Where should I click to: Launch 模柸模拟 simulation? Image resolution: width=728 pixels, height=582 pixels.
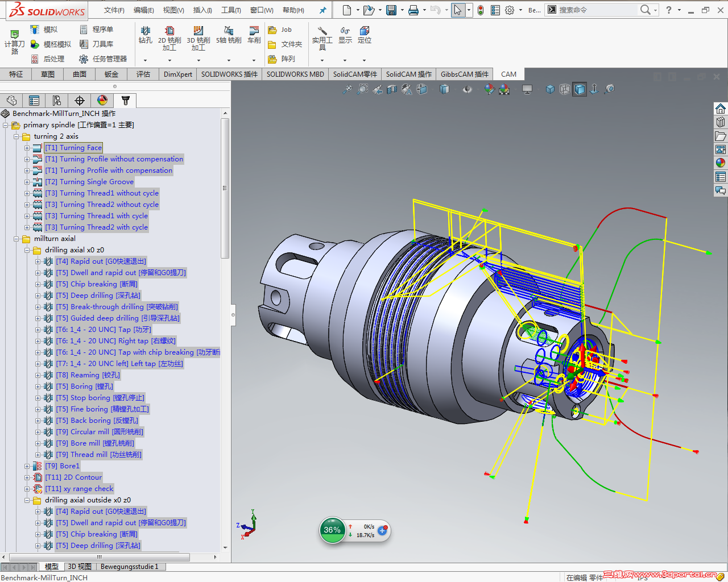point(51,44)
